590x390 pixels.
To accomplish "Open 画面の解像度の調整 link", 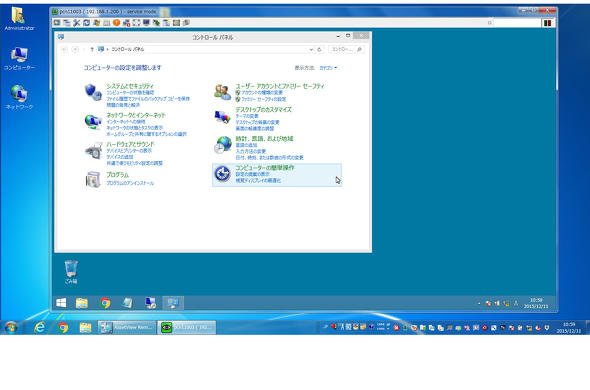I will (x=255, y=129).
